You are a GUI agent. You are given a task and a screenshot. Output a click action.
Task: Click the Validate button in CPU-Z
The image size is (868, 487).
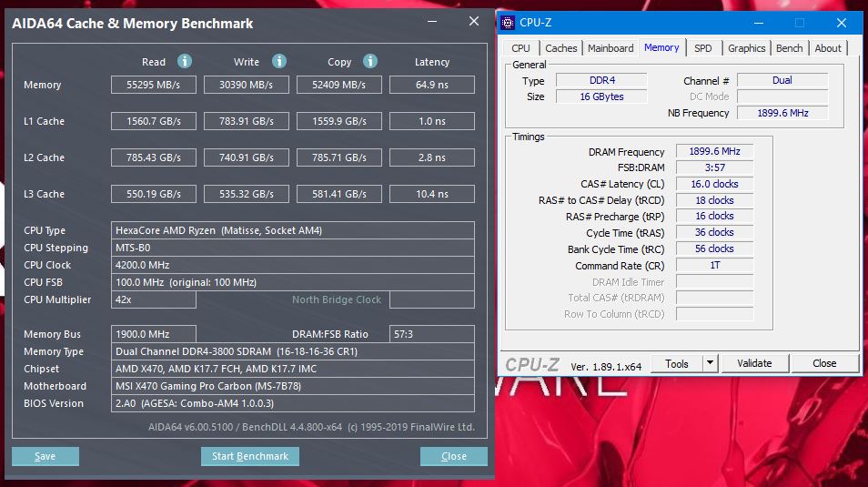pyautogui.click(x=754, y=363)
